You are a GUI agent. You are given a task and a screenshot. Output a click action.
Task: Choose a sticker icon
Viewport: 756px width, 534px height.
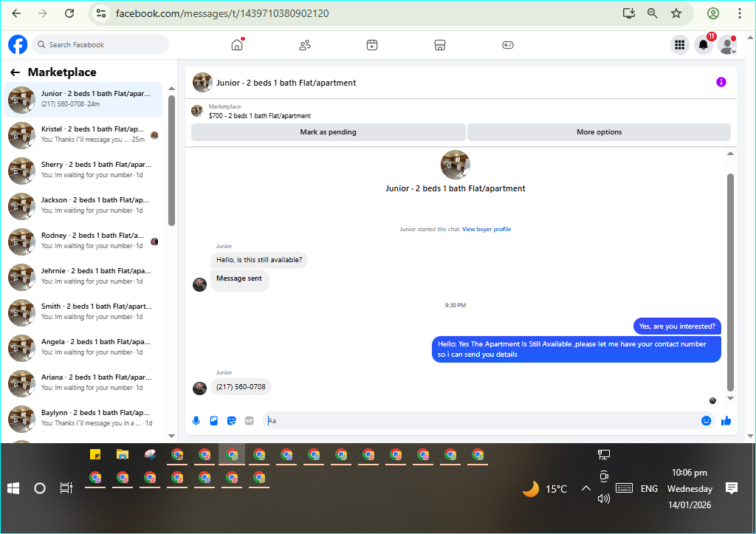(231, 421)
